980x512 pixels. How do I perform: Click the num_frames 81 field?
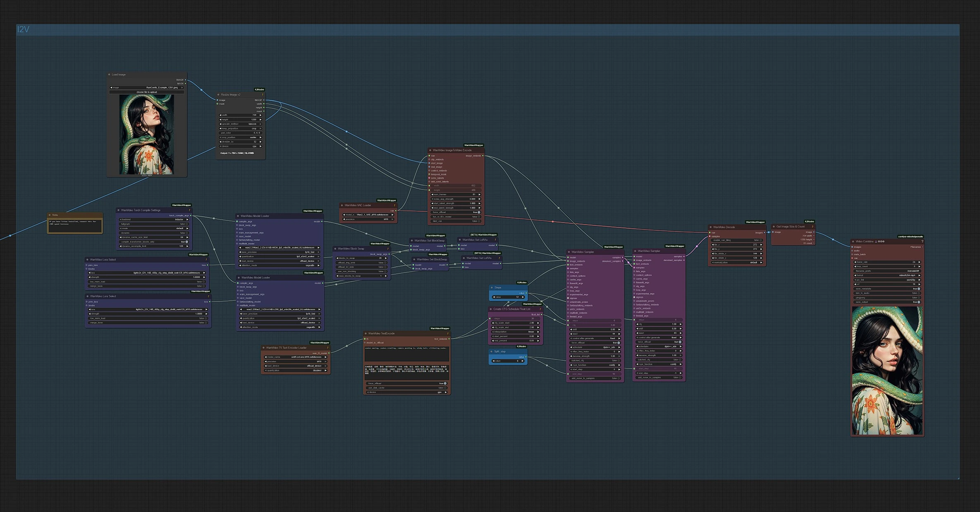pyautogui.click(x=456, y=194)
